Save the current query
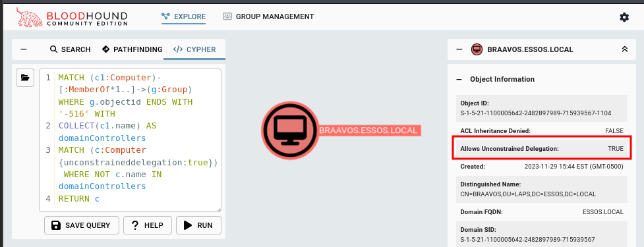644x247 pixels. [x=82, y=225]
